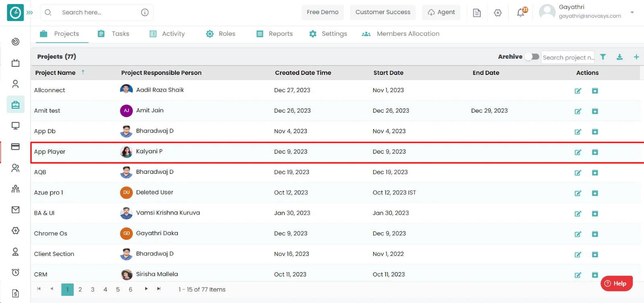Click edit icon for Amit test row
644x303 pixels.
pyautogui.click(x=578, y=111)
